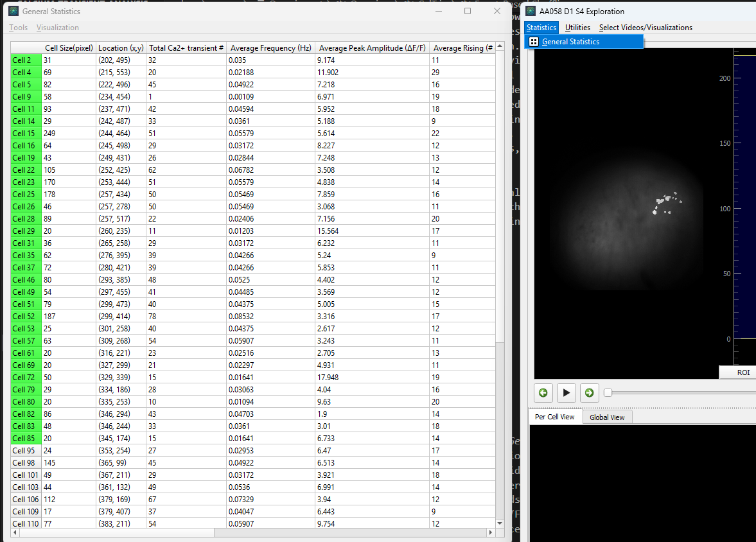Image resolution: width=756 pixels, height=542 pixels.
Task: Click frequency 0.00109 in Cell 9 row
Action: 270,97
